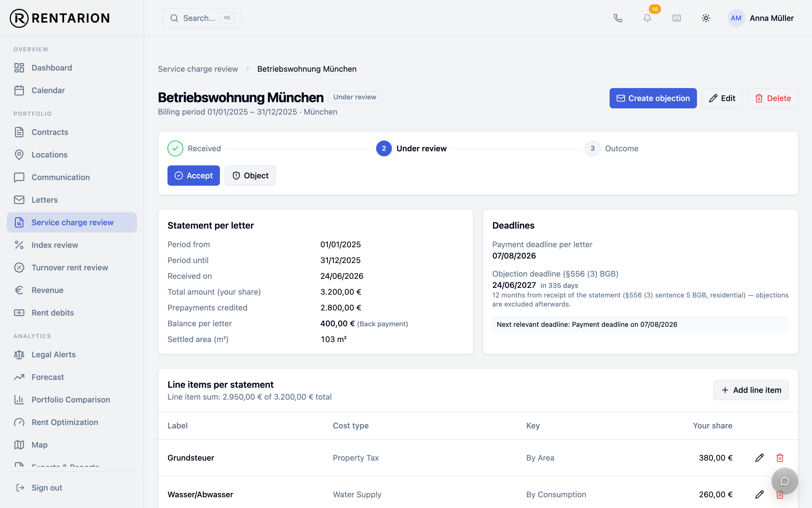Open Letters in sidebar

point(72,200)
